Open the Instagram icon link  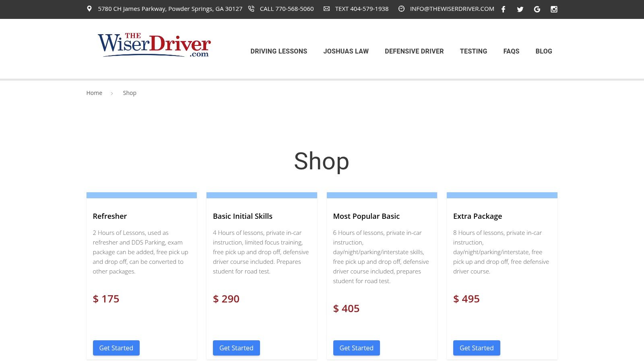554,9
